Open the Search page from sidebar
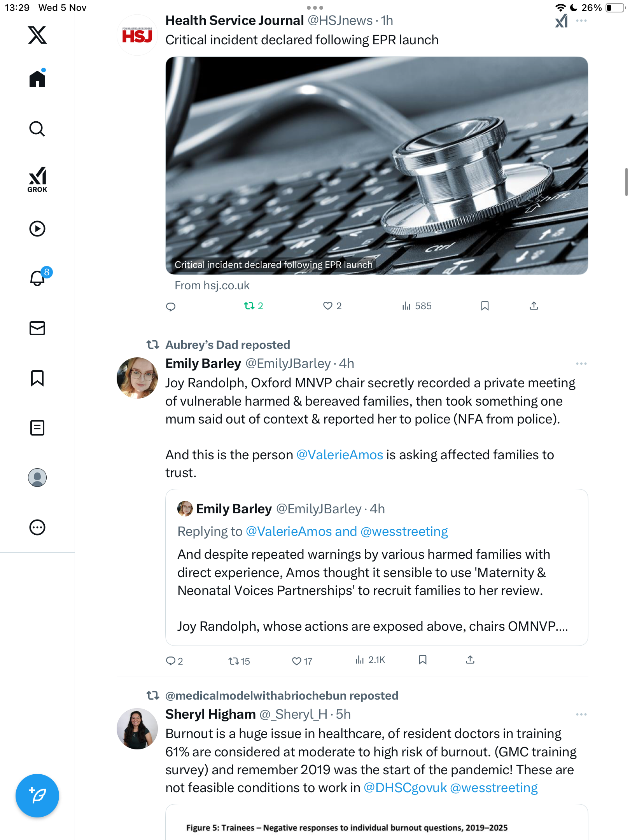 click(37, 129)
